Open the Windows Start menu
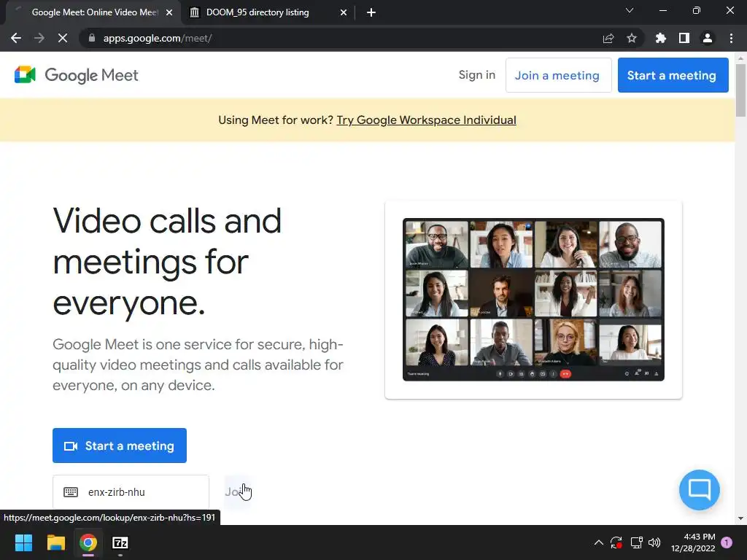The height and width of the screenshot is (560, 747). coord(23,542)
